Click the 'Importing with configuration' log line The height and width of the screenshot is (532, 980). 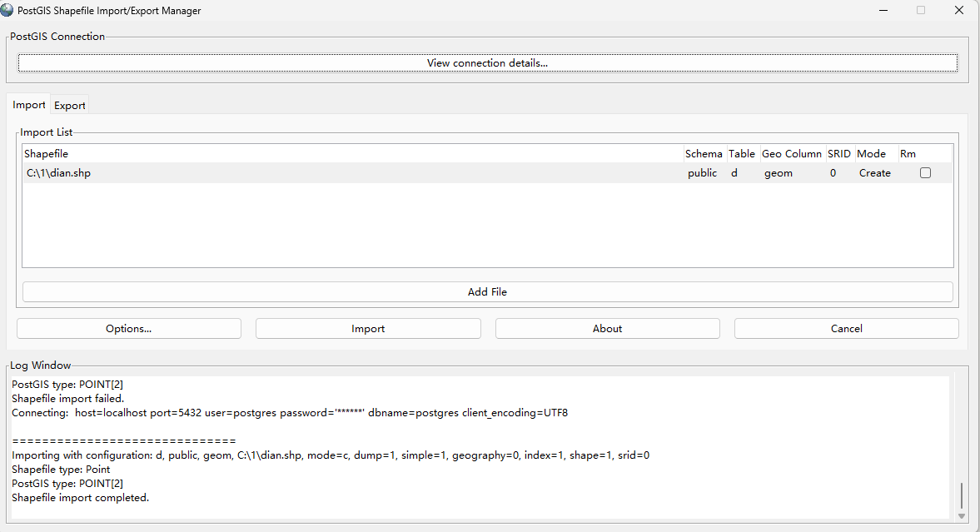(x=331, y=455)
